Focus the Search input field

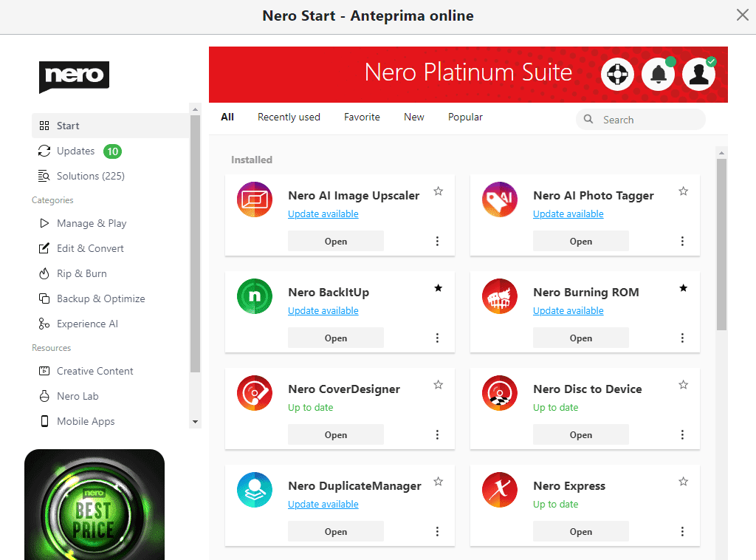click(x=641, y=119)
